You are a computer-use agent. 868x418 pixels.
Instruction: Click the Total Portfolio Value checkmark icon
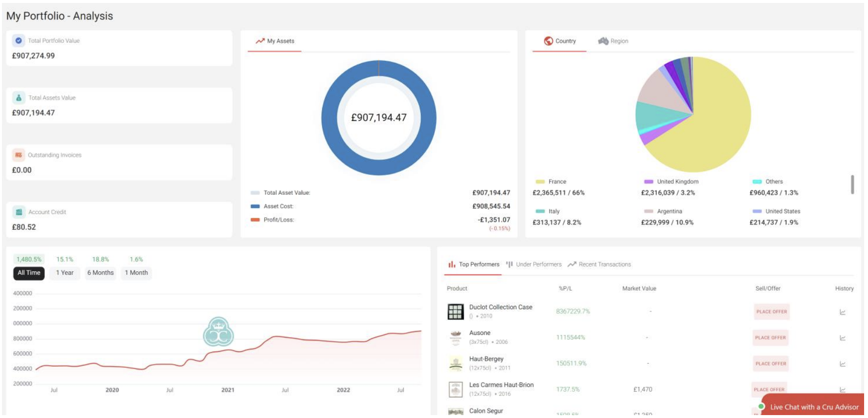pos(18,41)
